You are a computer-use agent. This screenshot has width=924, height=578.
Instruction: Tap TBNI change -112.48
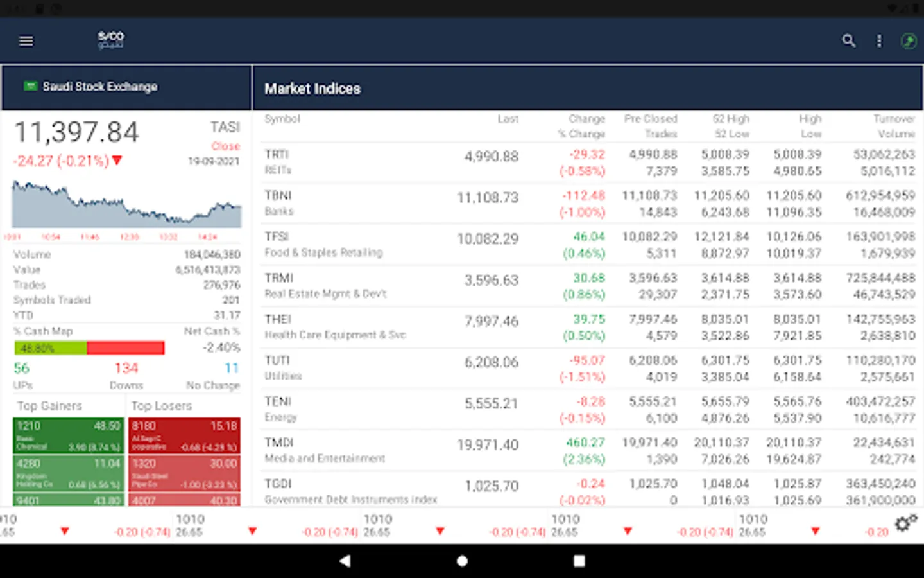click(x=584, y=195)
